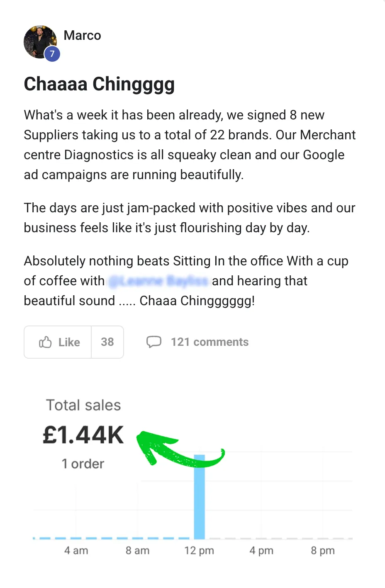Click the 4 pm axis label

coord(261,551)
